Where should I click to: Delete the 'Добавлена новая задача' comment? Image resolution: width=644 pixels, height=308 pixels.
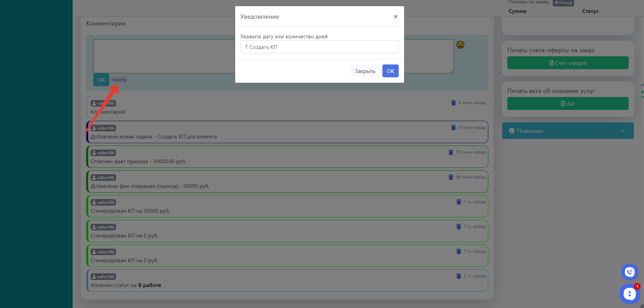(453, 128)
